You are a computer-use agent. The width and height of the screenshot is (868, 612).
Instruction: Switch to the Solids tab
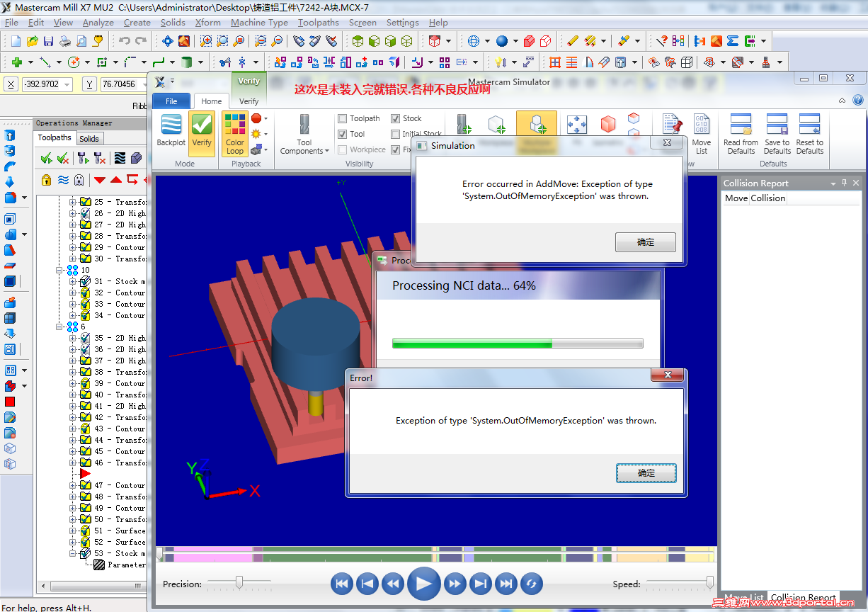coord(89,138)
